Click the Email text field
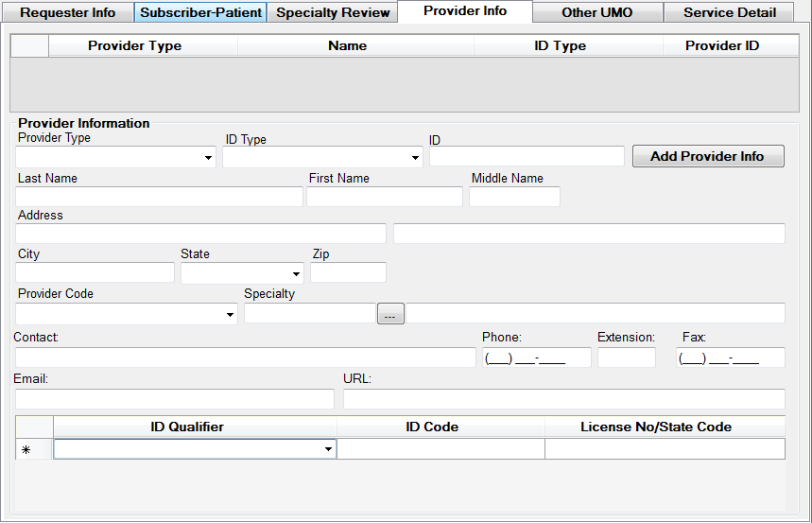The image size is (812, 523). 174,399
